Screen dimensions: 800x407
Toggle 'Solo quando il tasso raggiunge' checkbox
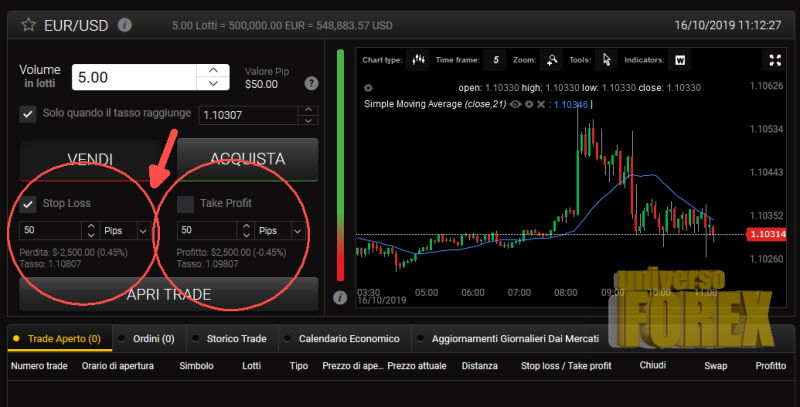(x=28, y=114)
